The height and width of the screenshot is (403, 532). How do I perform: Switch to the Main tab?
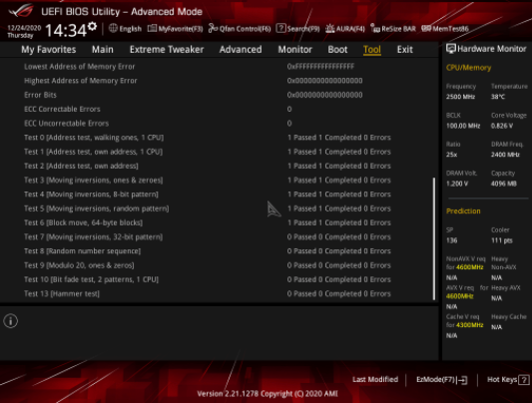tap(103, 50)
